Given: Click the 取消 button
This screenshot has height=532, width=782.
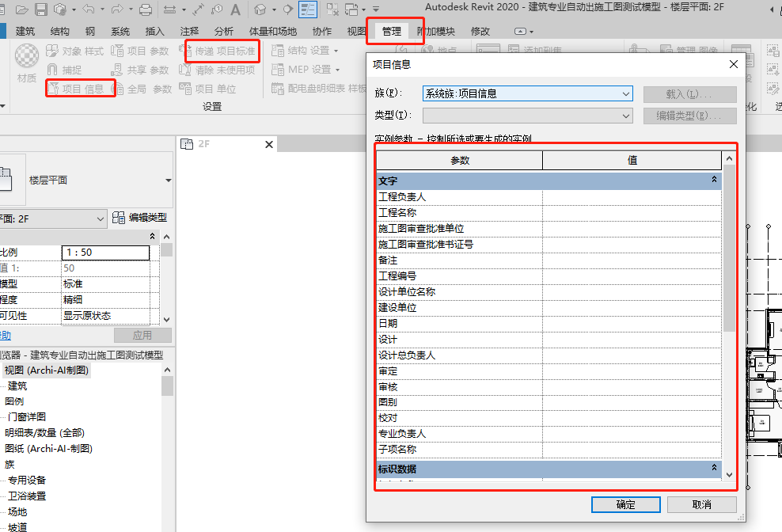Looking at the screenshot, I should [701, 504].
